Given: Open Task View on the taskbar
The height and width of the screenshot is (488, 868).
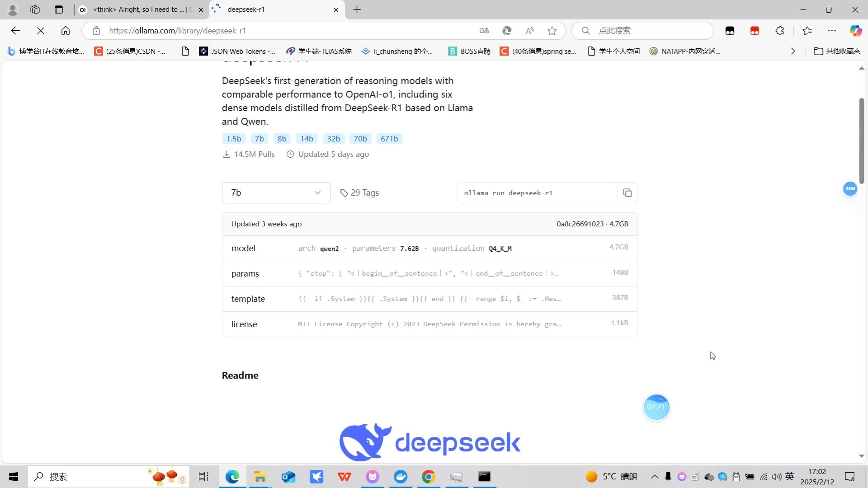Looking at the screenshot, I should pos(203,476).
